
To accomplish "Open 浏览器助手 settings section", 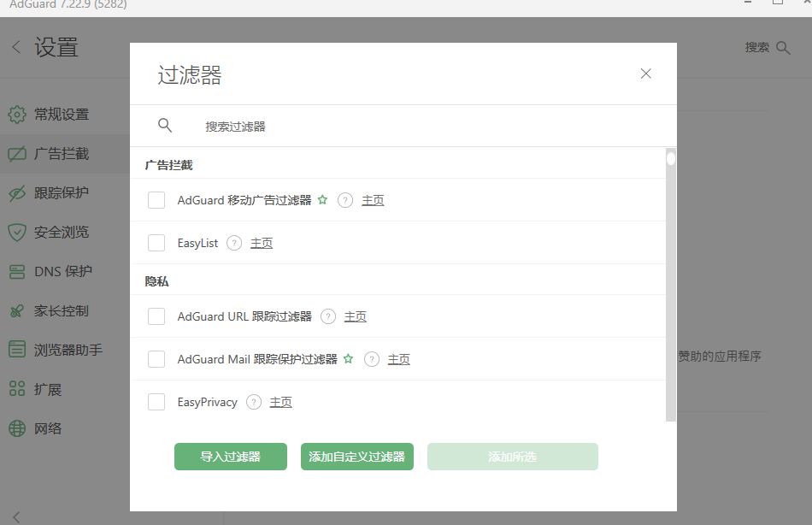I will tap(65, 350).
